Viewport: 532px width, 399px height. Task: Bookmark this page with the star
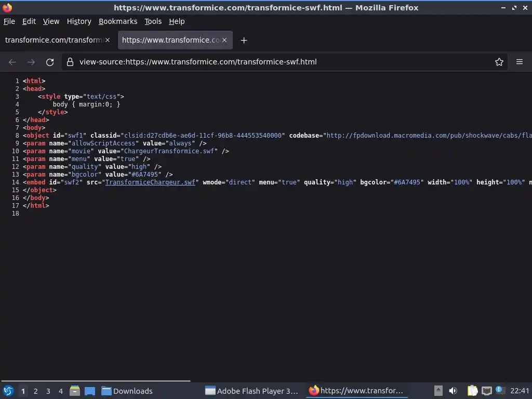499,62
